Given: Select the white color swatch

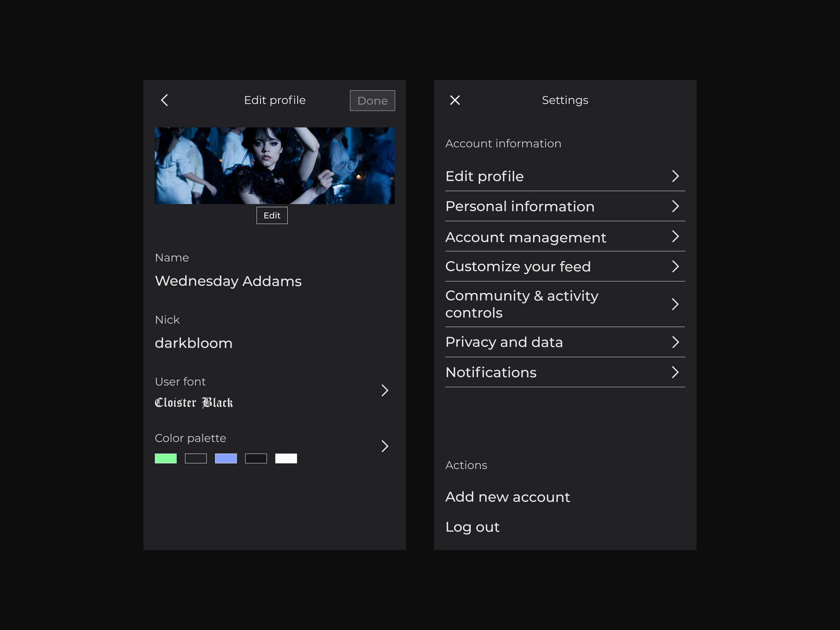Looking at the screenshot, I should 286,458.
